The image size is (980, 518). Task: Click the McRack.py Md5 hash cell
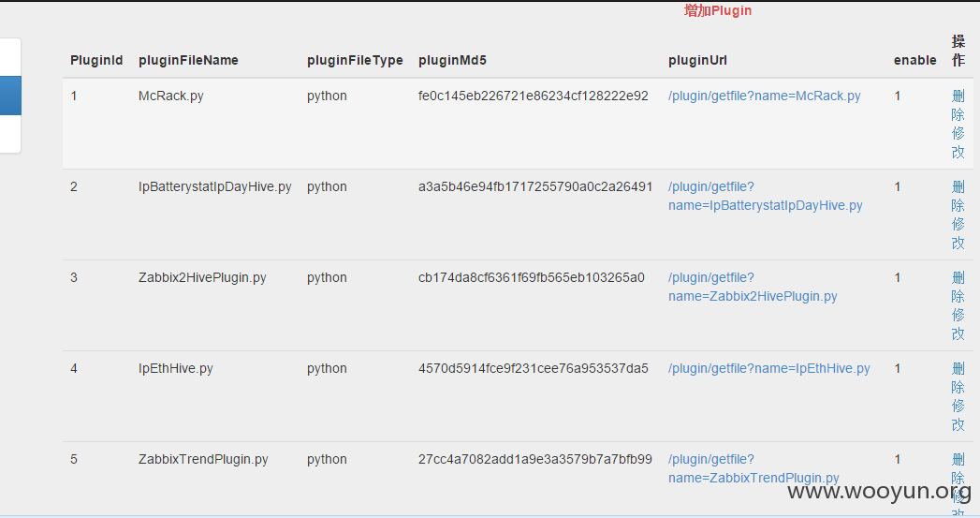[x=534, y=96]
